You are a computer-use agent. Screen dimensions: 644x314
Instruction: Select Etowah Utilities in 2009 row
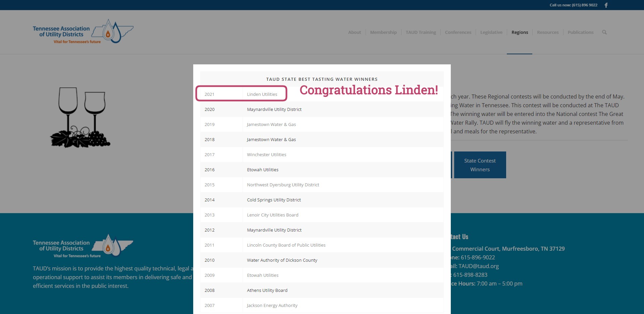(x=263, y=275)
